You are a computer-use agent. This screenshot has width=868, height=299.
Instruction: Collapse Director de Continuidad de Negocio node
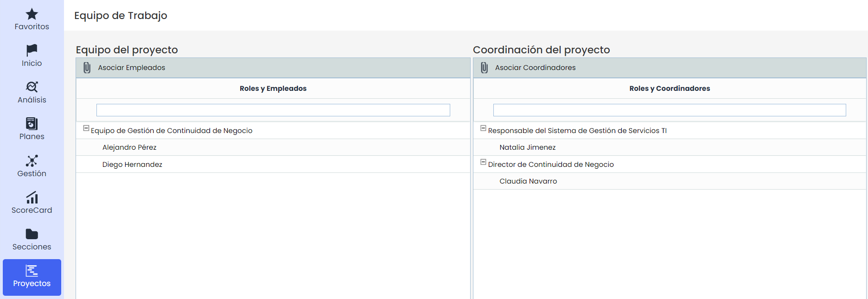483,162
